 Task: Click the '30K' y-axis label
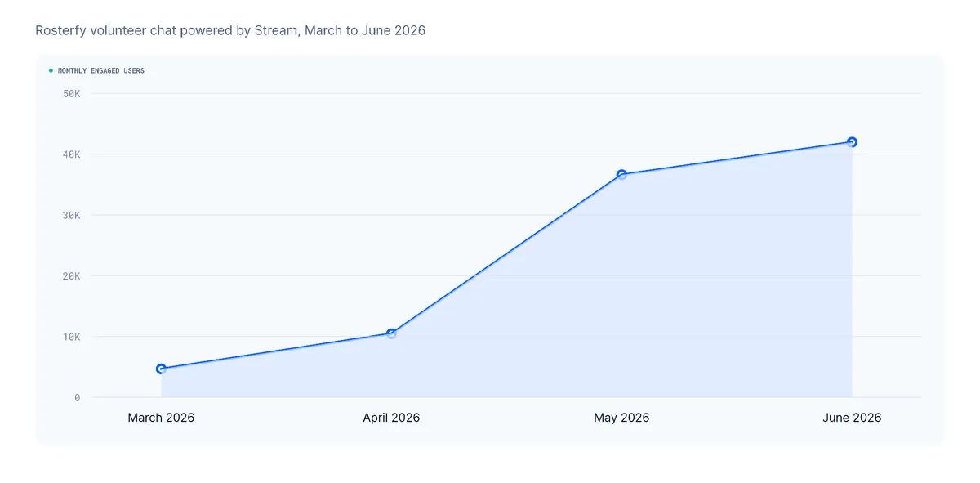point(71,215)
